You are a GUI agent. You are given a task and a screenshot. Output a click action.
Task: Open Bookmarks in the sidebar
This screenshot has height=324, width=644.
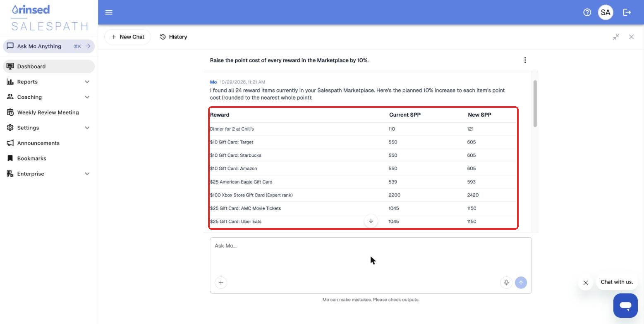(x=49, y=158)
